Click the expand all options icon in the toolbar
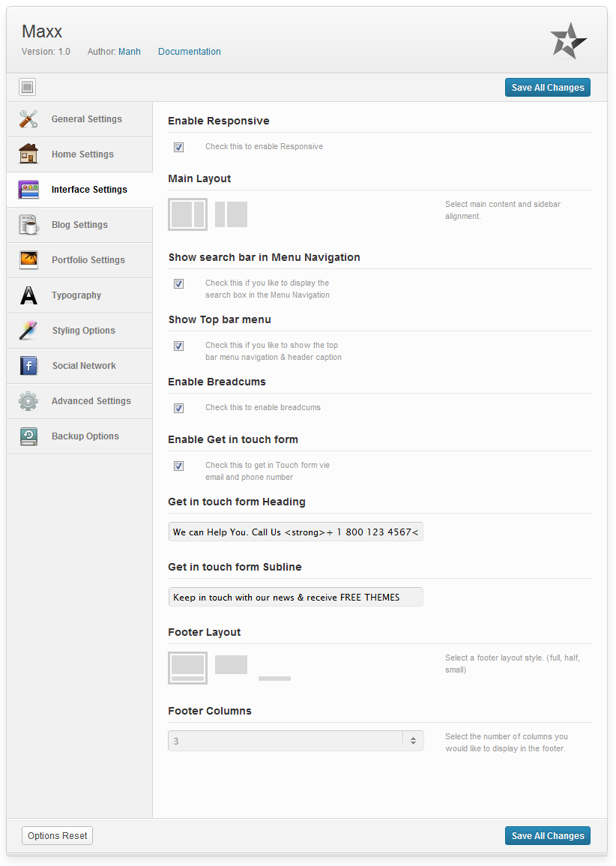The image size is (616, 866). [27, 87]
